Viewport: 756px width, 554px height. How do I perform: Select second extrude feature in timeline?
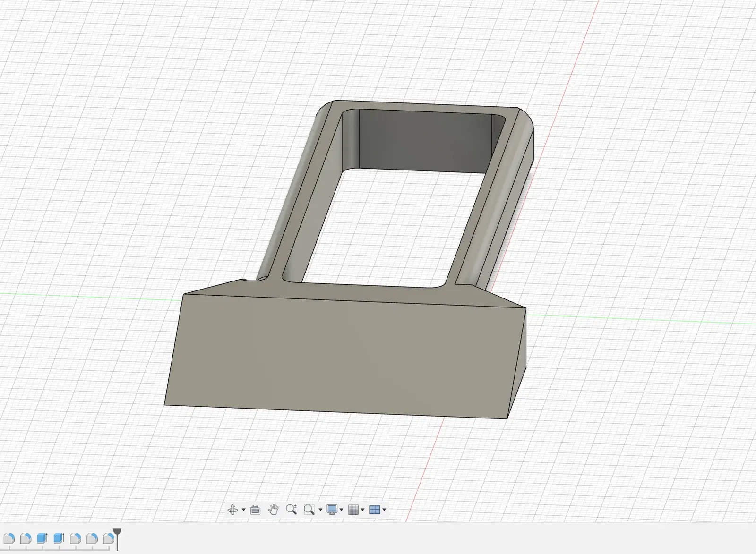[x=59, y=538]
